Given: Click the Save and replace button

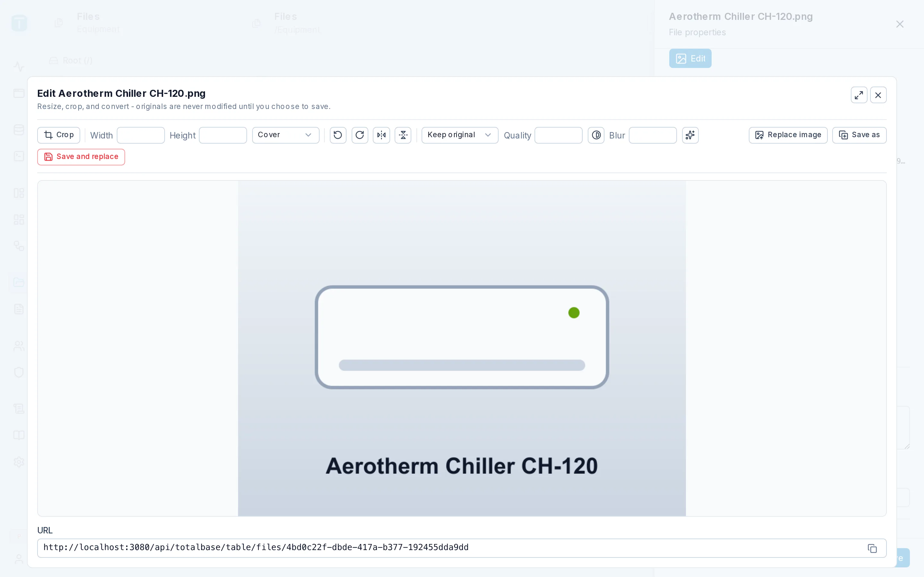Looking at the screenshot, I should point(81,157).
